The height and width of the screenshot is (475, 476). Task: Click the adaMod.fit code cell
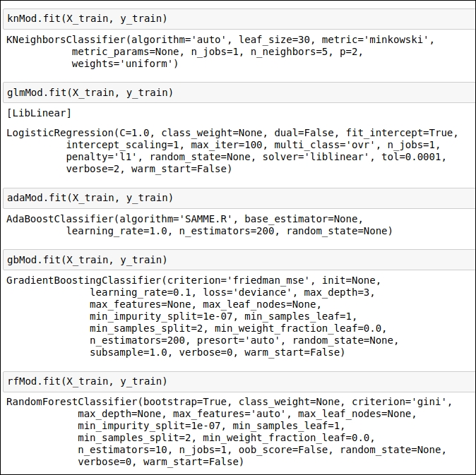(x=239, y=198)
